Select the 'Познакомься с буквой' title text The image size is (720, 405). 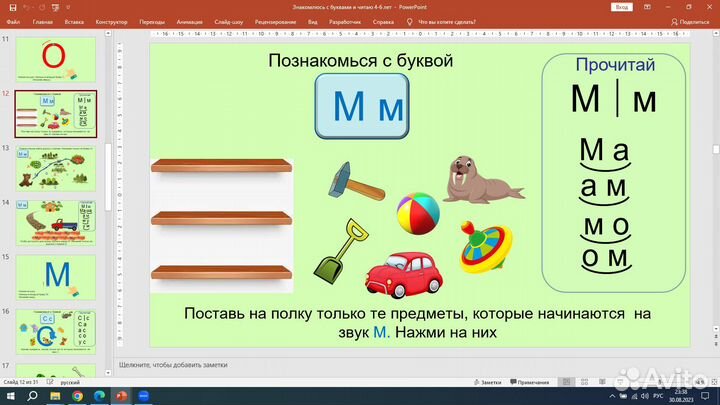[x=360, y=61]
